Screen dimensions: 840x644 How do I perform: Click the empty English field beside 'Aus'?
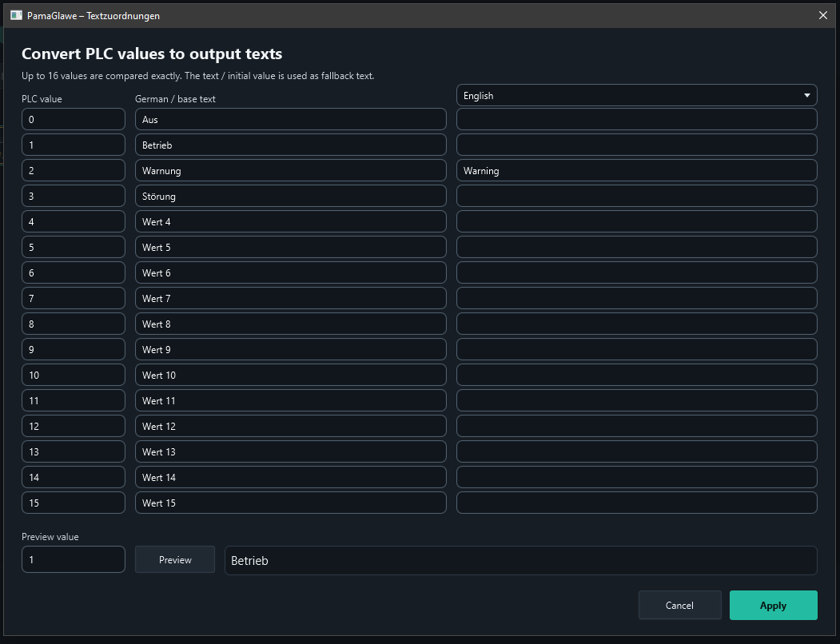click(x=636, y=120)
